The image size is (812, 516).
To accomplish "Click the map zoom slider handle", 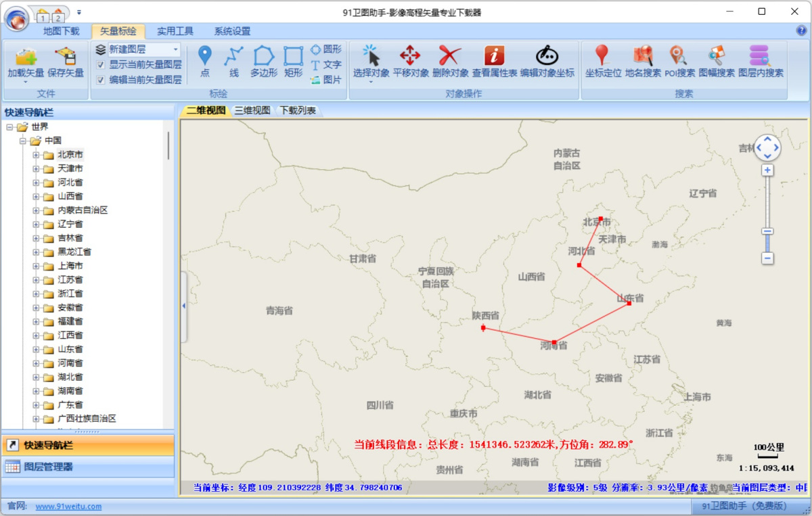I will (x=767, y=231).
